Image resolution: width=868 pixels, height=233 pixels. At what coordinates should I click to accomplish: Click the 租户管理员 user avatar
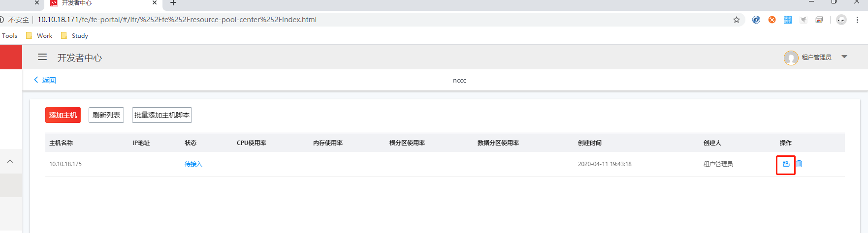click(x=791, y=58)
